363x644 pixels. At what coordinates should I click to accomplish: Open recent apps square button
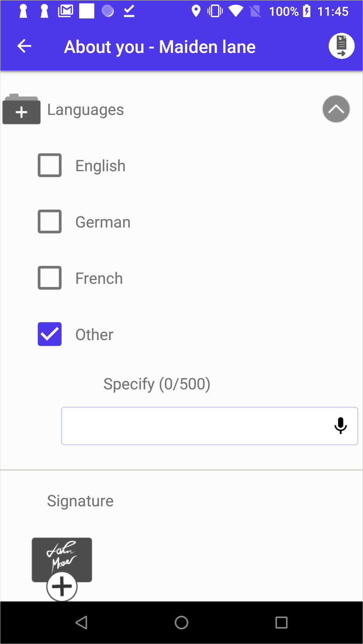click(x=281, y=623)
